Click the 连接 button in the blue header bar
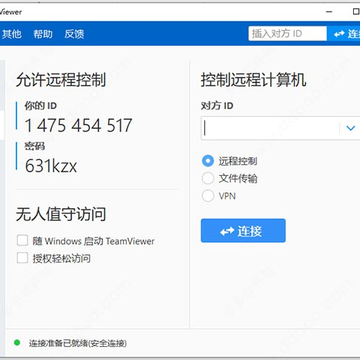Viewport: 360px width, 360px height. [345, 34]
